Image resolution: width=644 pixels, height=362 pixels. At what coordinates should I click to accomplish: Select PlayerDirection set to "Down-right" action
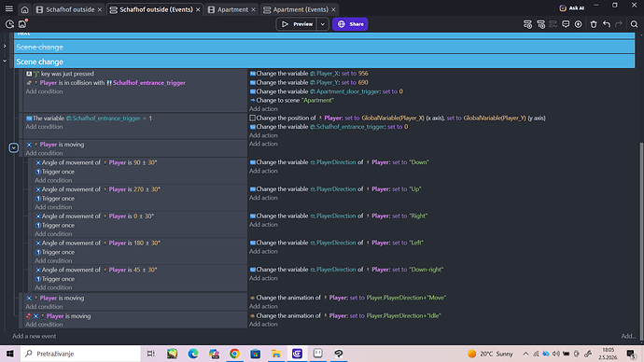tap(346, 270)
